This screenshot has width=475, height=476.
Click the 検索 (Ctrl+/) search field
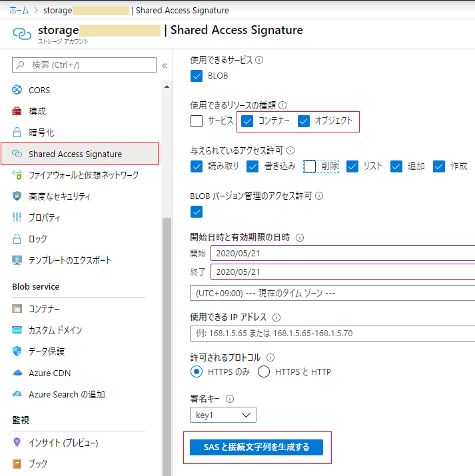click(x=84, y=65)
